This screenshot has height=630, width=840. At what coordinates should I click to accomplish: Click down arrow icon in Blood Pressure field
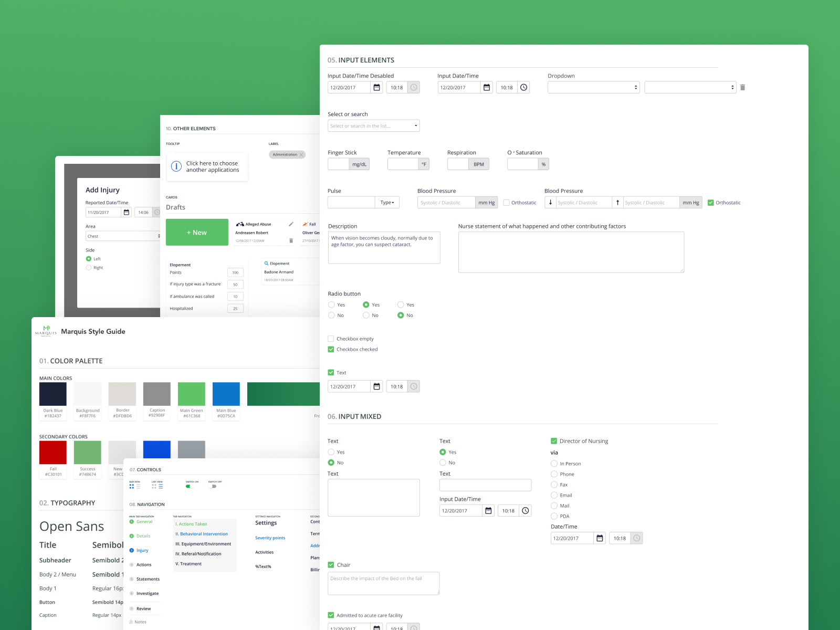click(x=550, y=202)
